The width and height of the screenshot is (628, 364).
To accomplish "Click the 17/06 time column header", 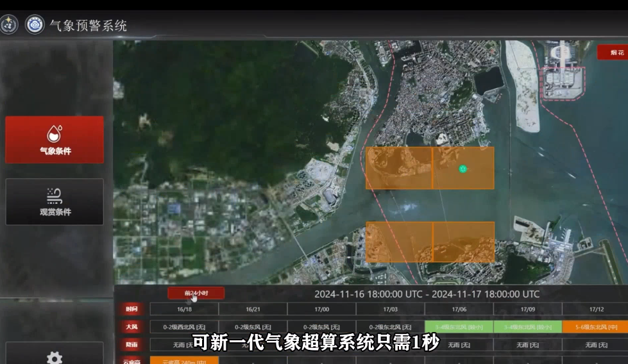I will tap(459, 309).
